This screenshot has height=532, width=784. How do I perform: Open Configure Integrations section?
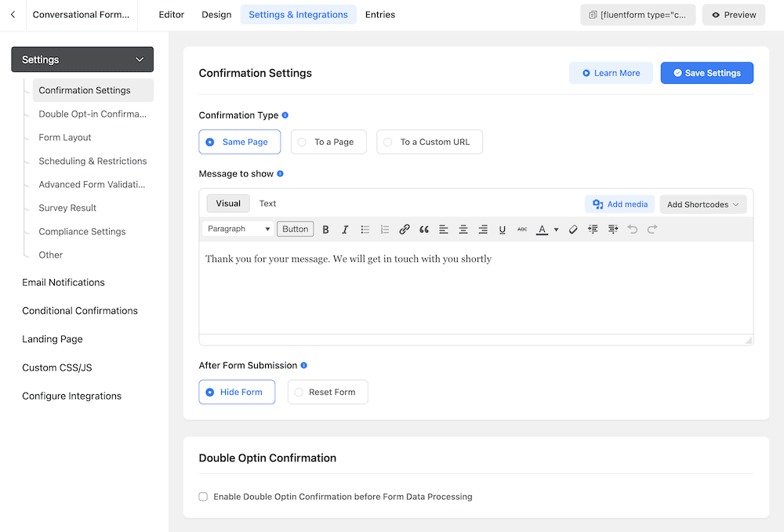(x=72, y=396)
